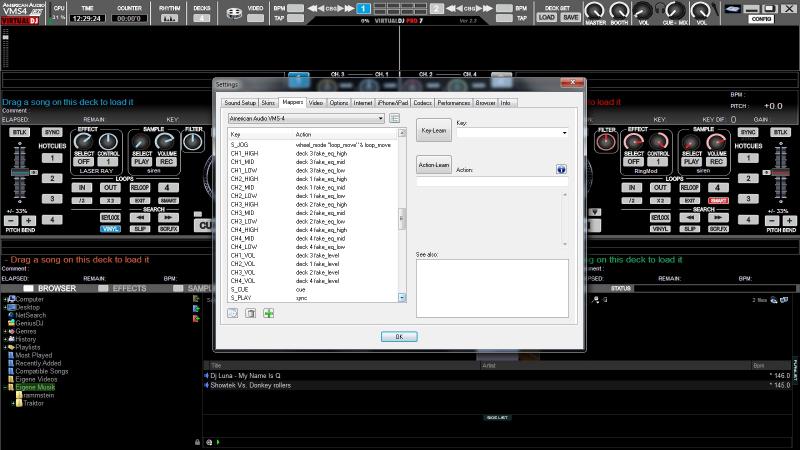Click the green plus add-mapping icon

(270, 313)
